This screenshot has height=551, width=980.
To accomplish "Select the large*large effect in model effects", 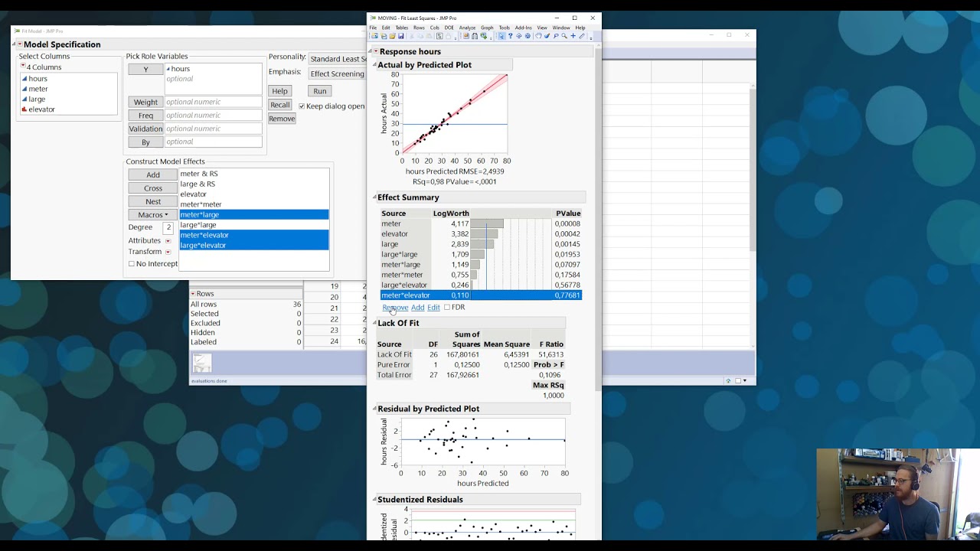I will [x=198, y=225].
